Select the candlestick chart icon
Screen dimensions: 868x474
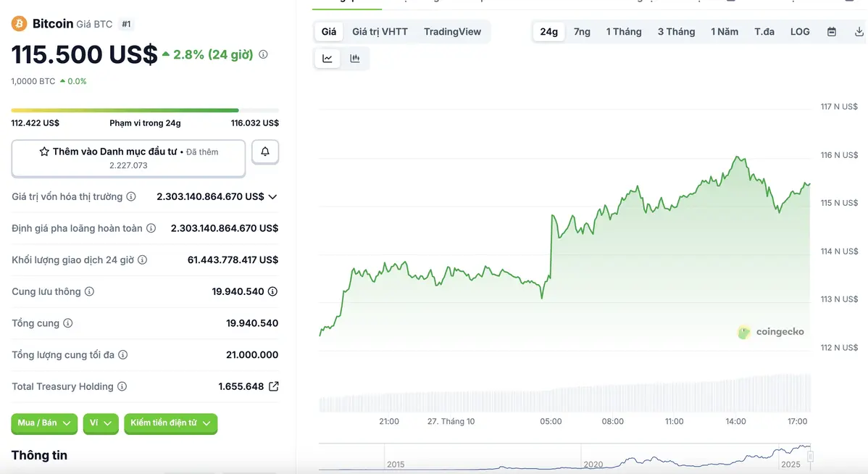tap(355, 58)
